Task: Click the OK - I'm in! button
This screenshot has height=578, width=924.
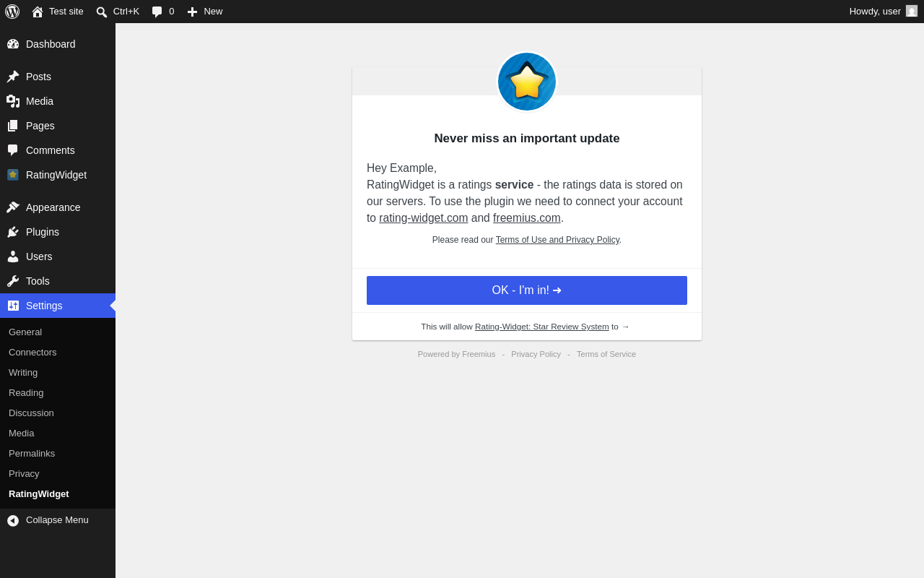Action: click(x=527, y=290)
